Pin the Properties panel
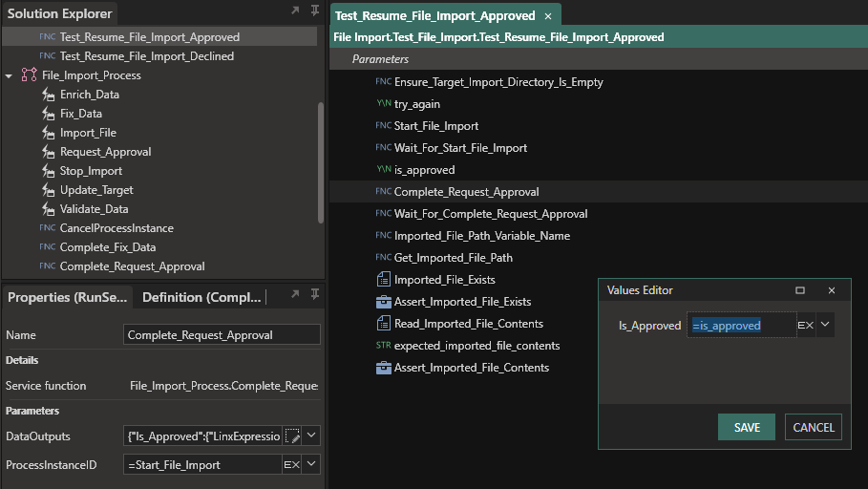Screen dimensions: 868x489 [315, 294]
